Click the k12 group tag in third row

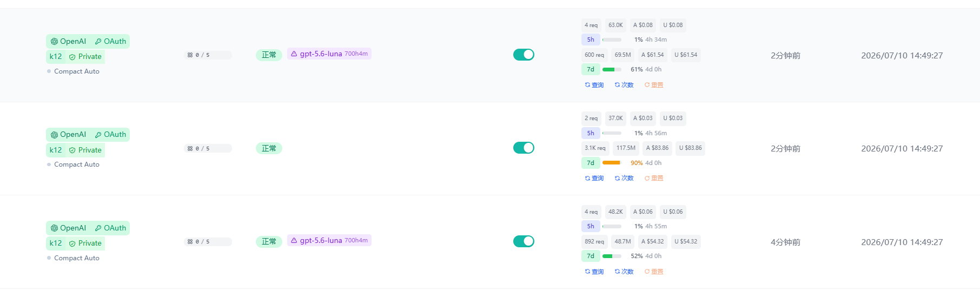tap(56, 243)
